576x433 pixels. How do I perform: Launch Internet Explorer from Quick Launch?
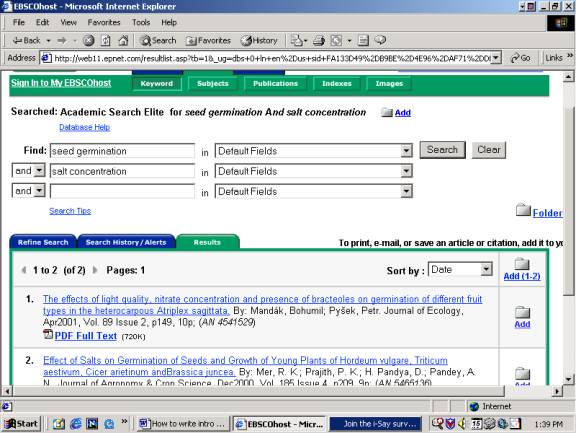coord(76,424)
